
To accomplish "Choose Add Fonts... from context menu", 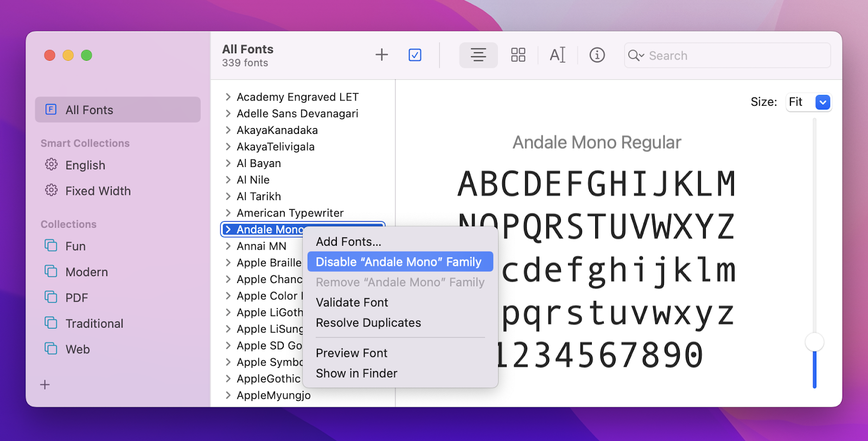I will tap(400, 241).
